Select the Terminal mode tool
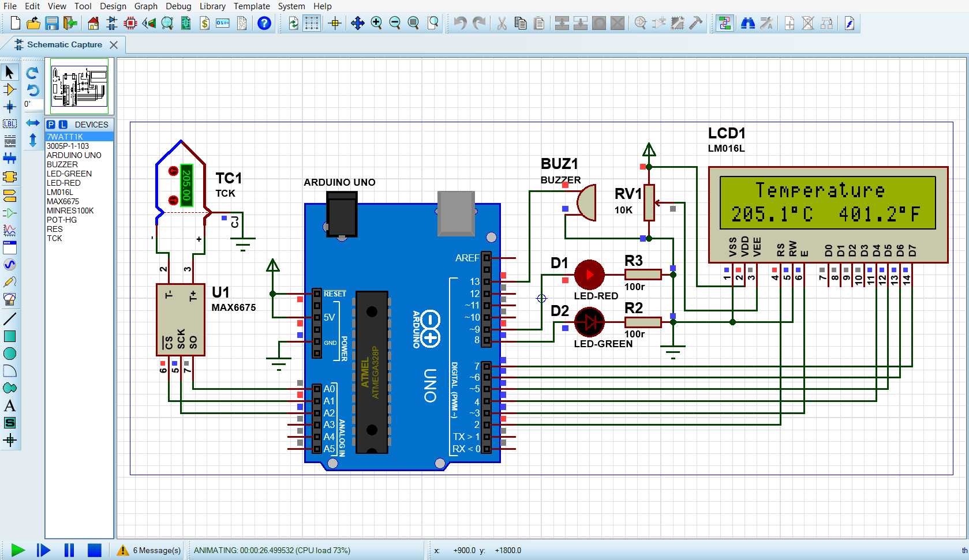This screenshot has height=560, width=969. click(x=10, y=196)
